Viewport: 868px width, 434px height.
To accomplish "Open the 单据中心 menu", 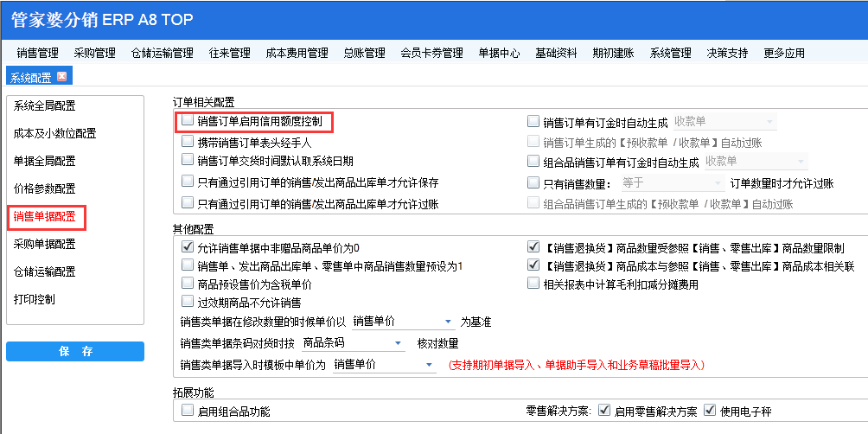I will pyautogui.click(x=500, y=54).
